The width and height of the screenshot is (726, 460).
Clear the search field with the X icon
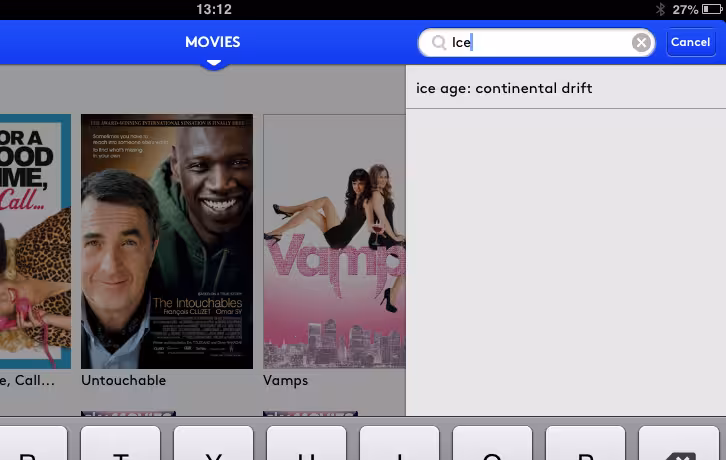(641, 43)
